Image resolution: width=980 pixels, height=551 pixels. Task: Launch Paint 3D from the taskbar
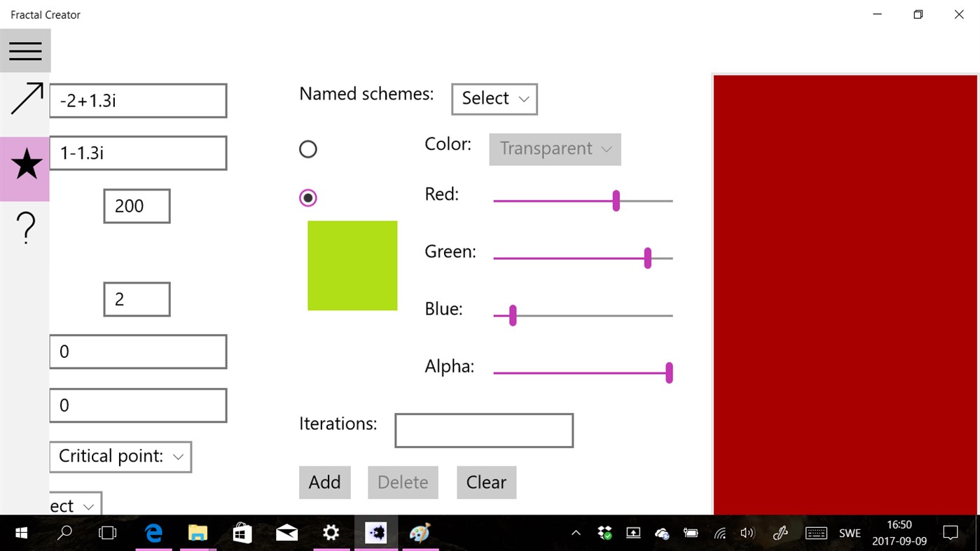point(420,533)
